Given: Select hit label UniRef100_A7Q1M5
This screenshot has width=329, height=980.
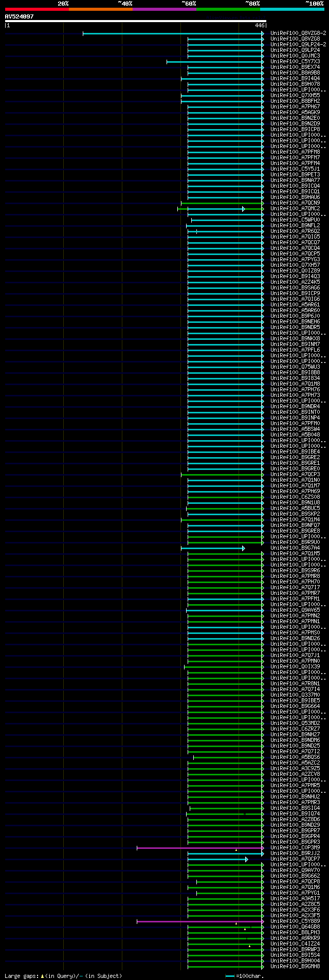Looking at the screenshot, I should (x=295, y=553).
